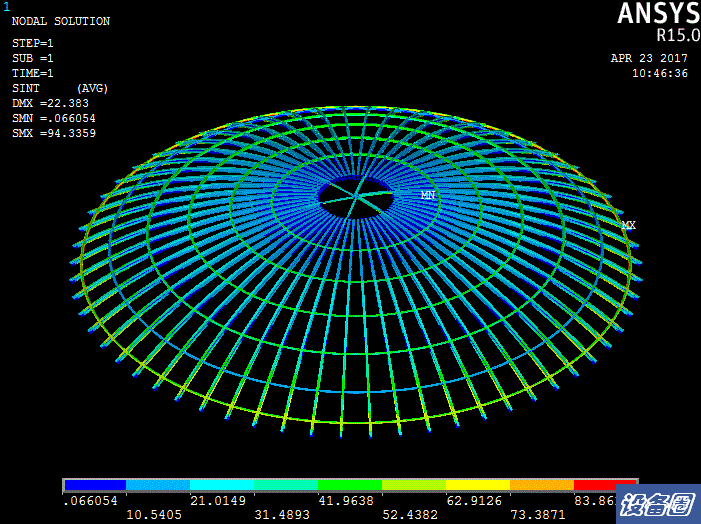Click the 10:46:36 timestamp
The image size is (701, 524).
[659, 73]
